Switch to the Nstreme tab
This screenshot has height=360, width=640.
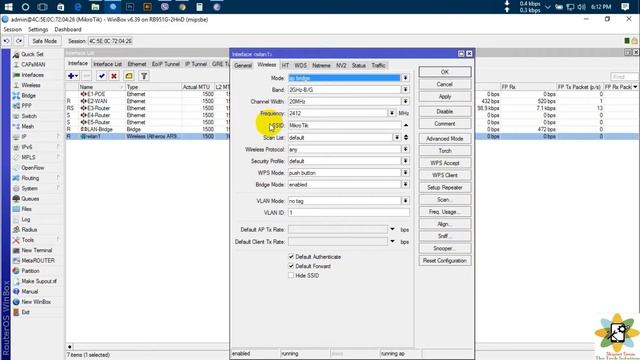[x=321, y=65]
